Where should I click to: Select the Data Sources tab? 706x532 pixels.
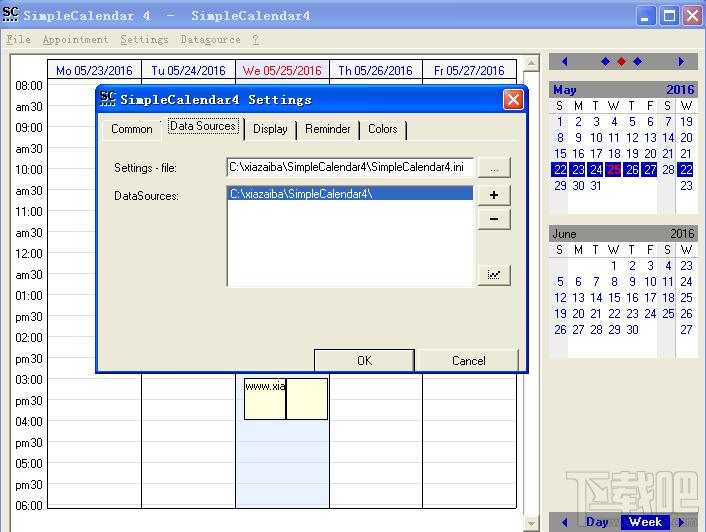(x=203, y=126)
